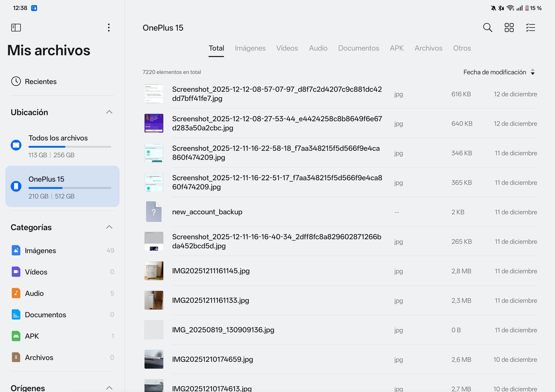Viewport: 555px width, 392px height.
Task: Toggle the sidebar panel icon
Action: pos(16,28)
